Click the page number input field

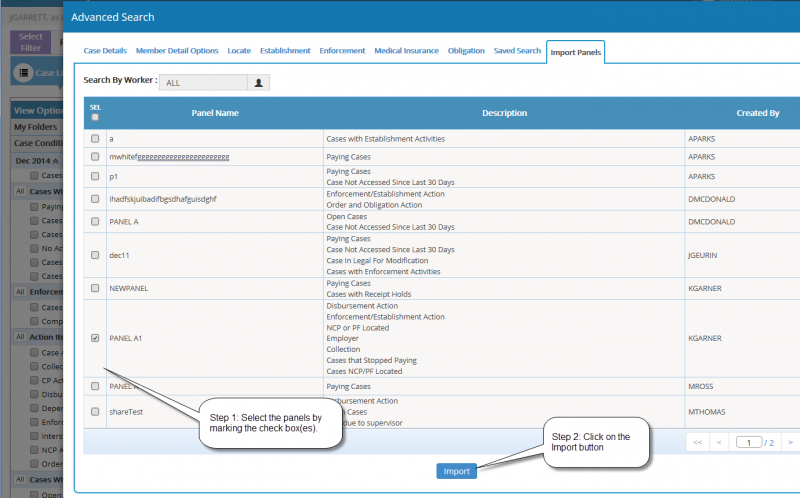click(x=749, y=442)
